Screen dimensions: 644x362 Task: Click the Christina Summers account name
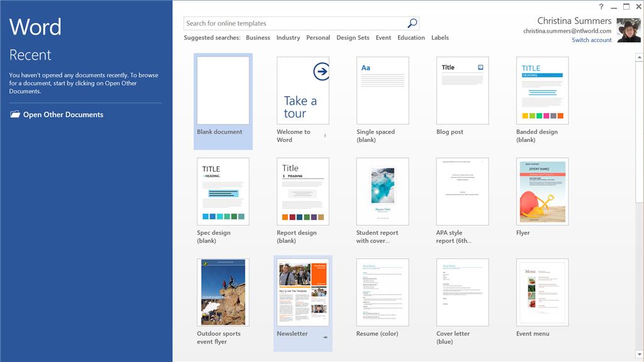click(x=574, y=21)
